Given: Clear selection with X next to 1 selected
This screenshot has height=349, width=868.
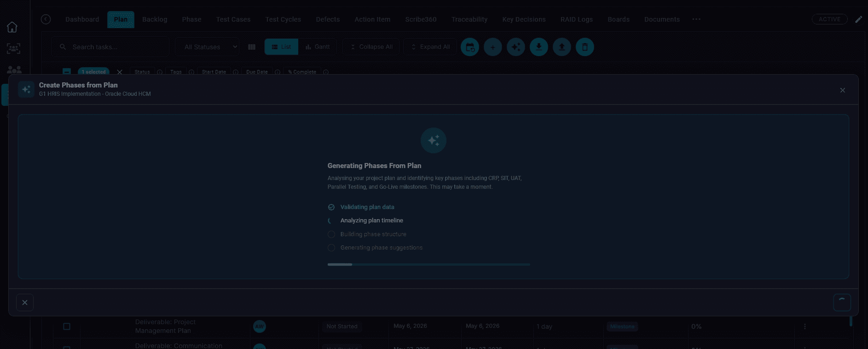Looking at the screenshot, I should pyautogui.click(x=120, y=72).
